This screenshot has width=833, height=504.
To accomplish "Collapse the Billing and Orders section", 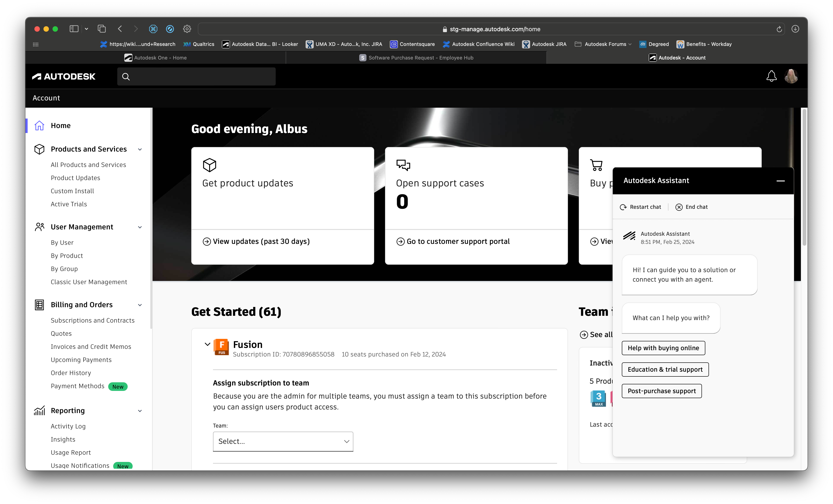I will coord(140,305).
